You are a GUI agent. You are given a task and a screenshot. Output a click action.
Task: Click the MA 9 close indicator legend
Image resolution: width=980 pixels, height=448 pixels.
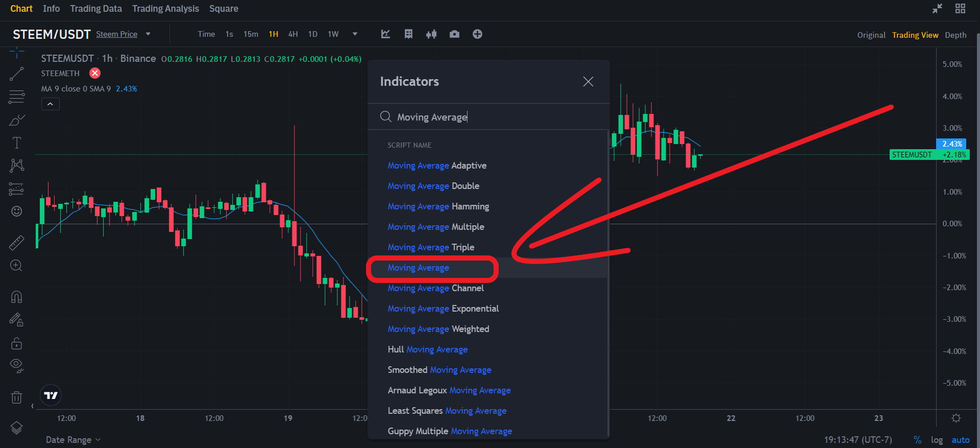pyautogui.click(x=89, y=89)
